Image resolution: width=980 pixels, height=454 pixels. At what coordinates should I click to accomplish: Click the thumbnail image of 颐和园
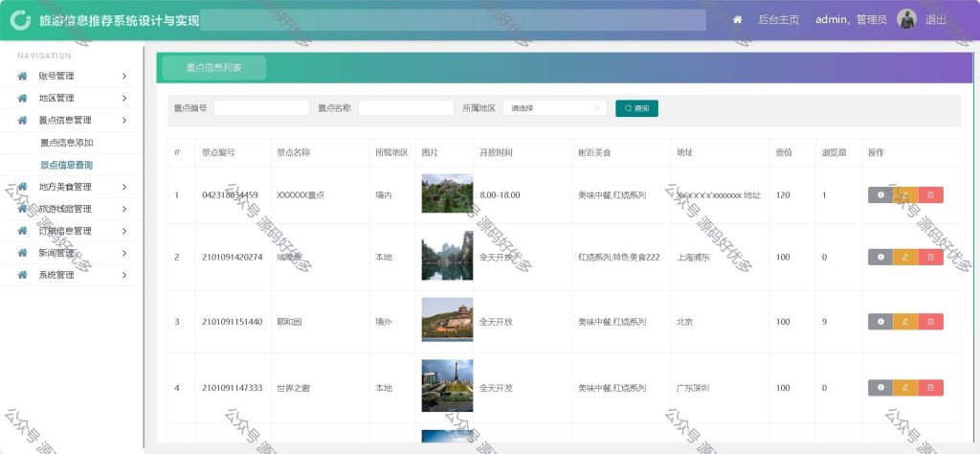pyautogui.click(x=447, y=320)
